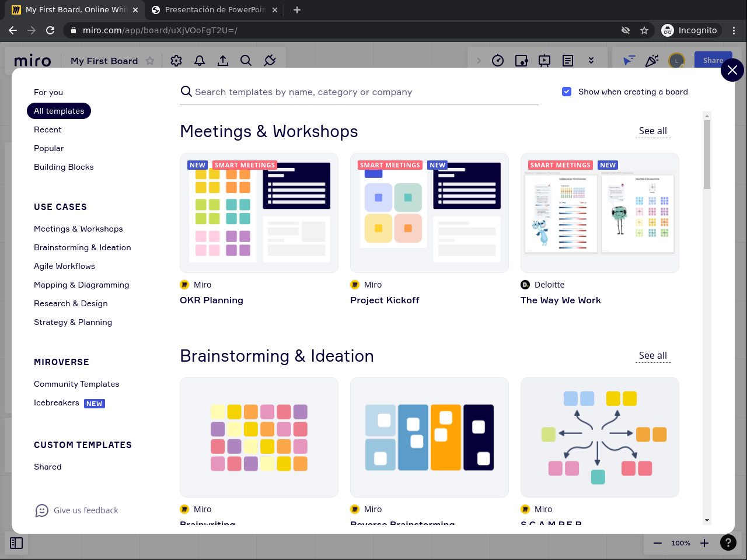Select Brainstorming & Ideation use case
747x560 pixels.
click(x=82, y=247)
